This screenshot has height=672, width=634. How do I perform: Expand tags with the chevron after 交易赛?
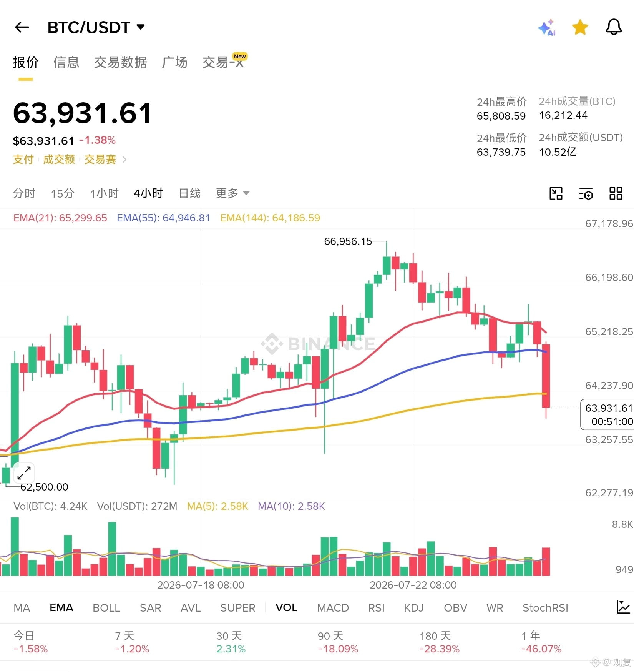click(x=124, y=159)
